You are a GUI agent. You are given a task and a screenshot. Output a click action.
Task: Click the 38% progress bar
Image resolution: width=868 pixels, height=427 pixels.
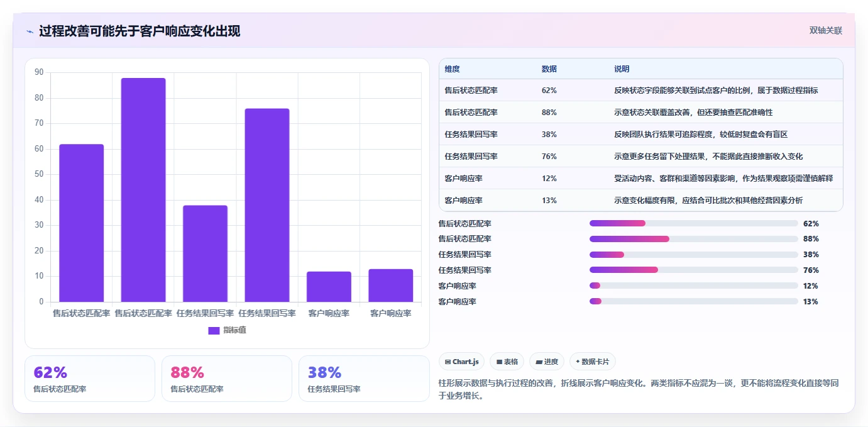click(x=694, y=255)
